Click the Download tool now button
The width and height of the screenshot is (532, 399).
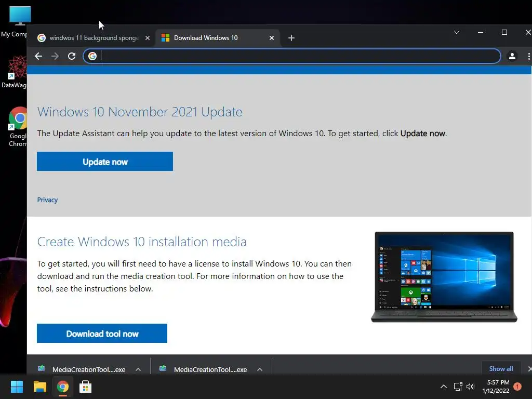click(102, 334)
